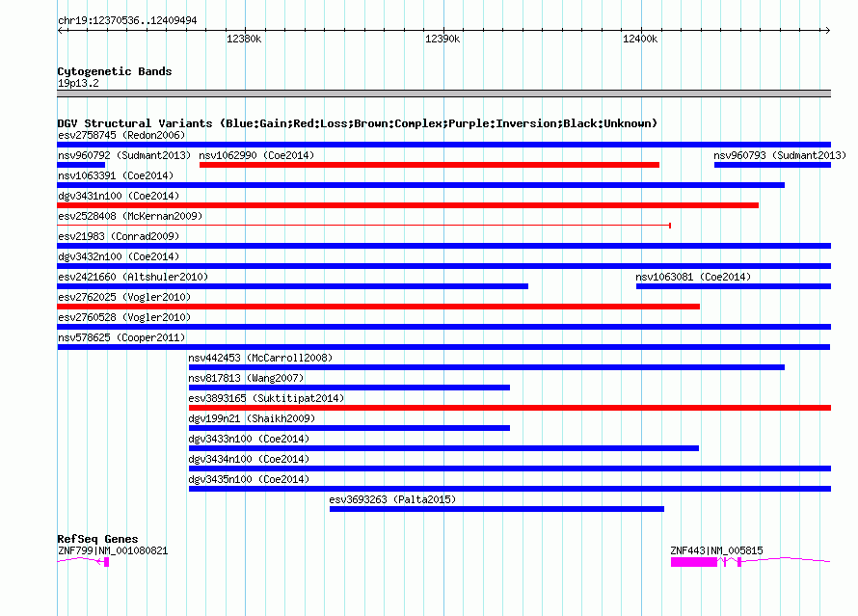Select the large ZNF443 magenta exon

click(x=694, y=562)
